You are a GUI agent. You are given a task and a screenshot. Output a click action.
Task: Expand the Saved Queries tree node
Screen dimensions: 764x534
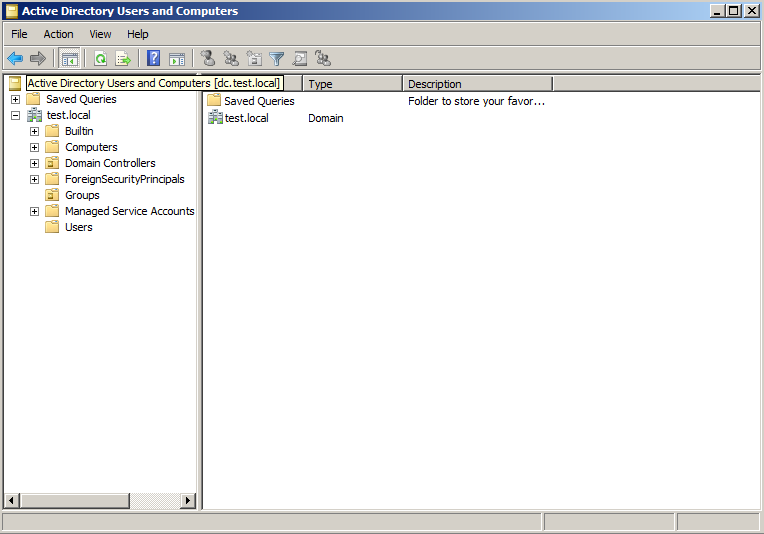tap(16, 99)
